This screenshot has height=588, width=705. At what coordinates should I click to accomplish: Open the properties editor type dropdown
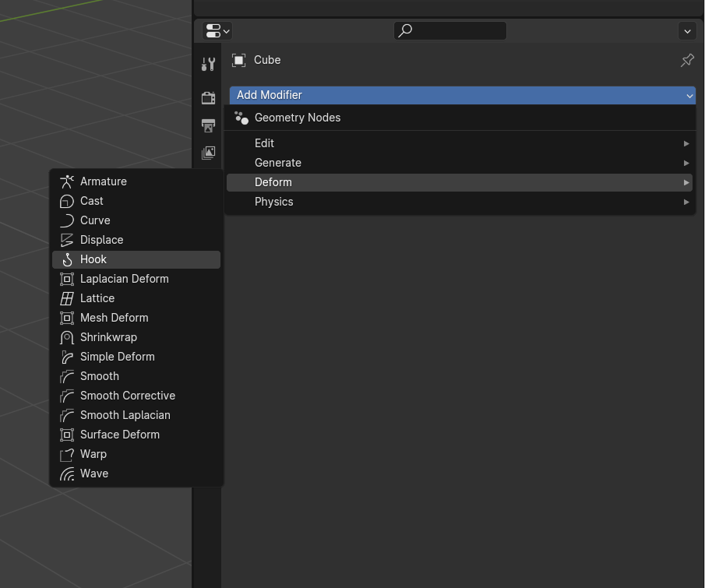point(217,31)
